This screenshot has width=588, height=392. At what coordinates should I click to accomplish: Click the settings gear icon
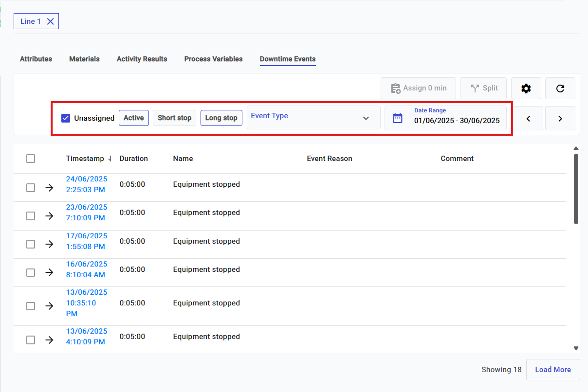526,89
